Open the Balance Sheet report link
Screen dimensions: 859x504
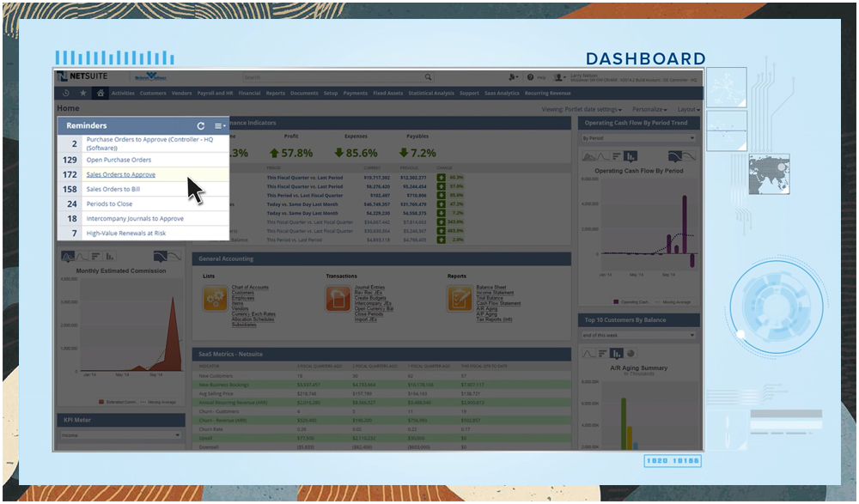click(490, 287)
